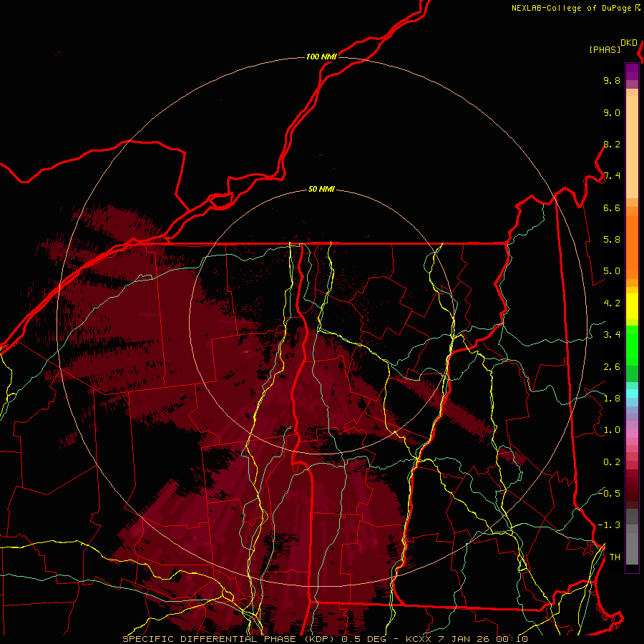Pick the purple band atop the color scale
The width and height of the screenshot is (644, 644).
(632, 72)
